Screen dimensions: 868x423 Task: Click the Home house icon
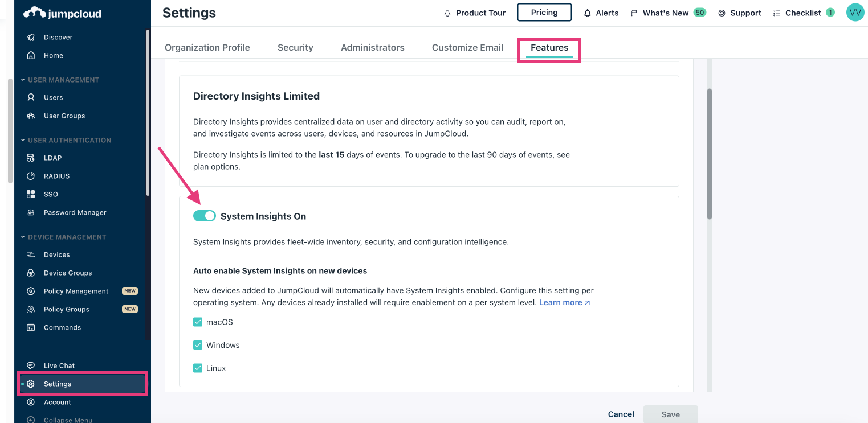point(31,55)
